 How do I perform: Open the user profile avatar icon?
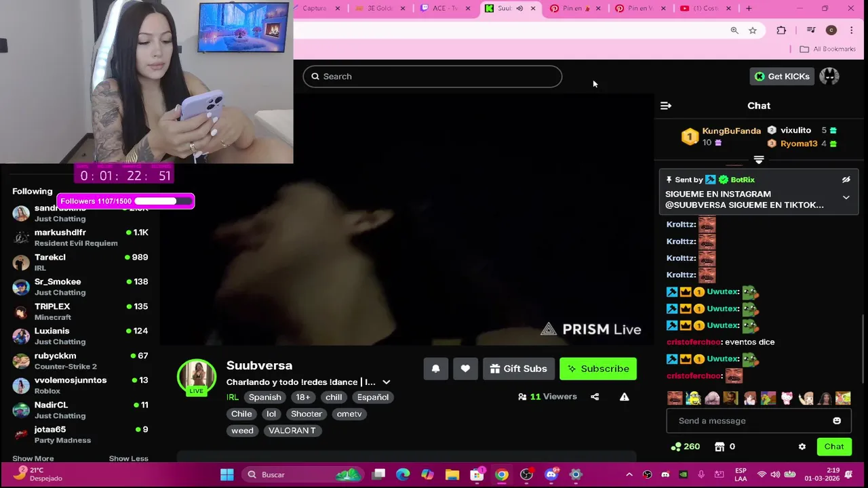[x=829, y=77]
